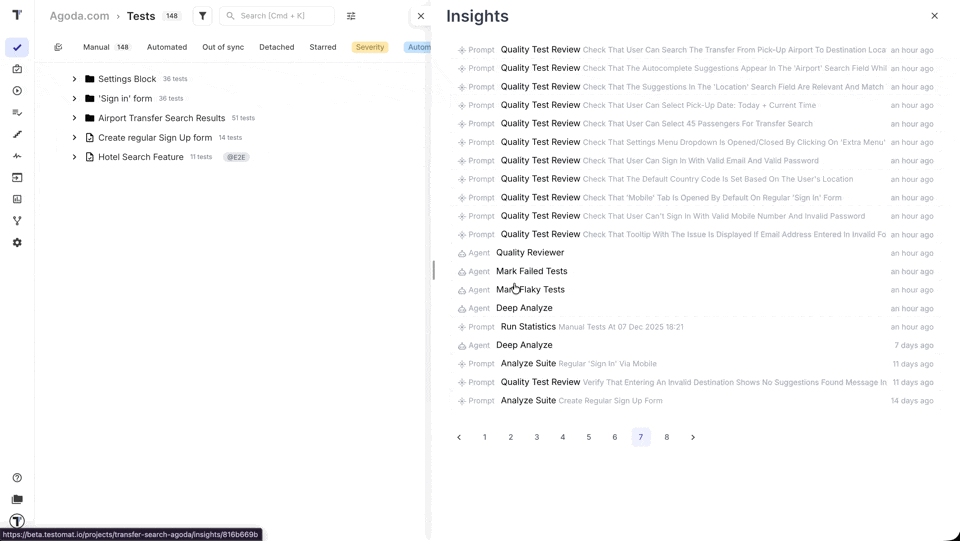Expand the Hotel Search Feature suite
Screen dimensions: 960x541
[74, 157]
